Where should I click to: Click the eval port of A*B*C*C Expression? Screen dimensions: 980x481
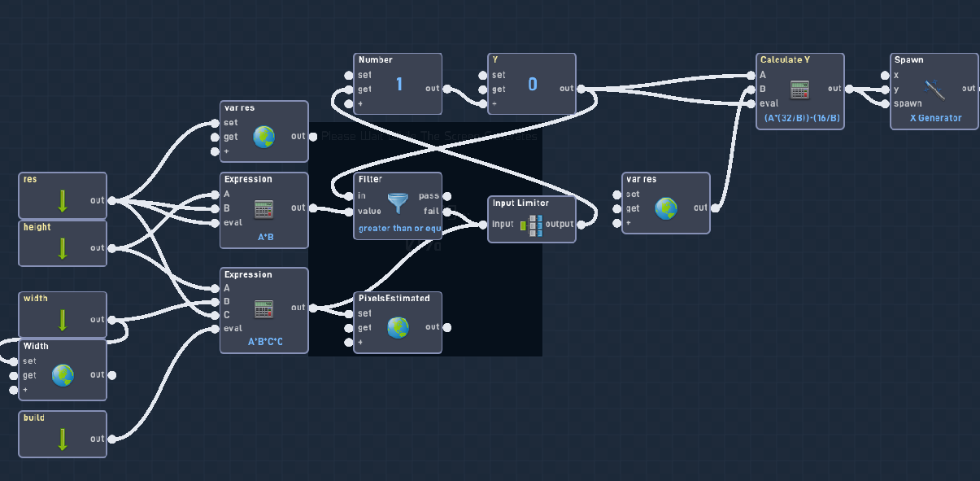pos(216,329)
